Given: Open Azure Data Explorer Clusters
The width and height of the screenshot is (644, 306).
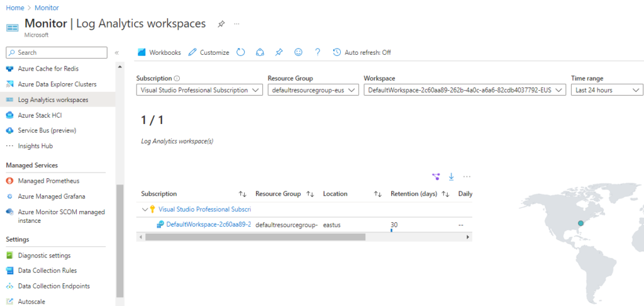Looking at the screenshot, I should point(57,84).
